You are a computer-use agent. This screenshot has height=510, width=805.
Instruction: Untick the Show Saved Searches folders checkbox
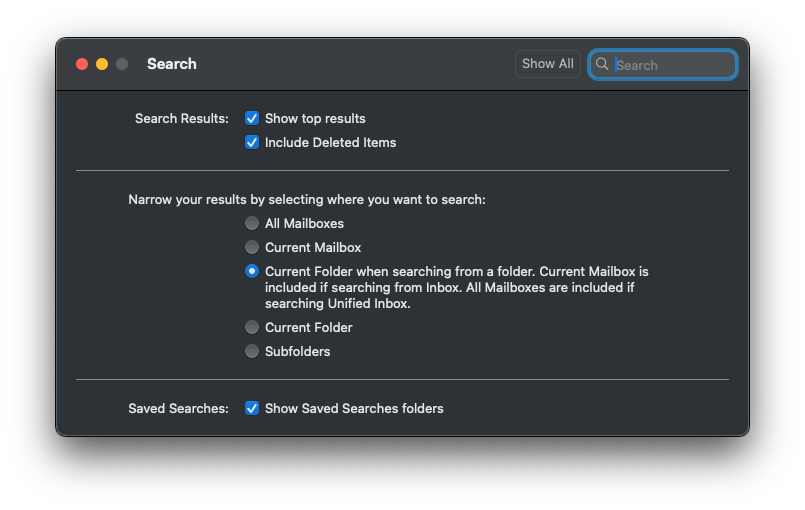click(x=252, y=408)
